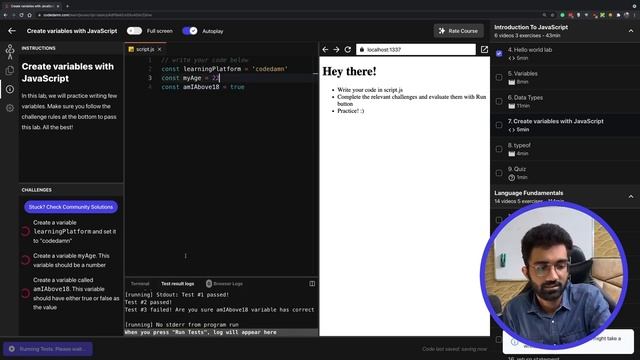This screenshot has height=360, width=640.
Task: Place cursor on the const myAge line
Action: click(191, 78)
